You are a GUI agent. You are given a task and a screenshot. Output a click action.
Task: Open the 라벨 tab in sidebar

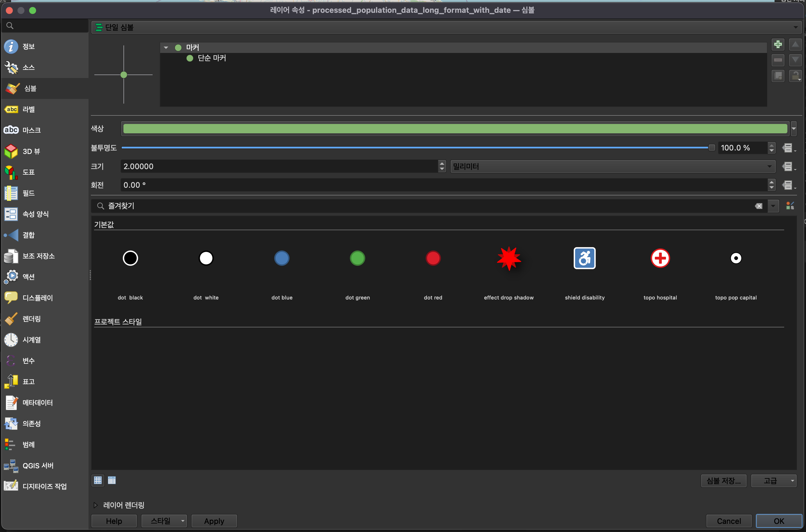point(29,109)
